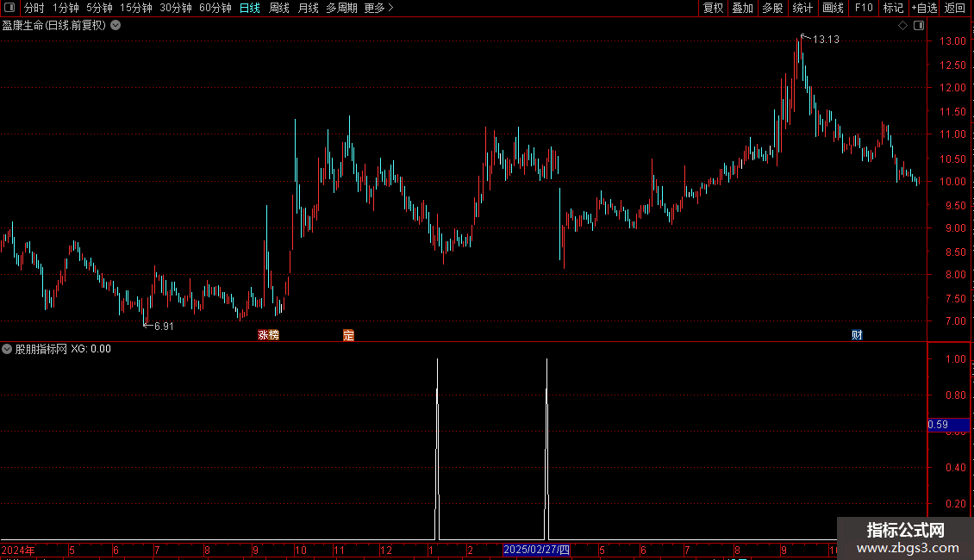Switch to 月线 monthly chart
The image size is (974, 560).
click(x=308, y=8)
